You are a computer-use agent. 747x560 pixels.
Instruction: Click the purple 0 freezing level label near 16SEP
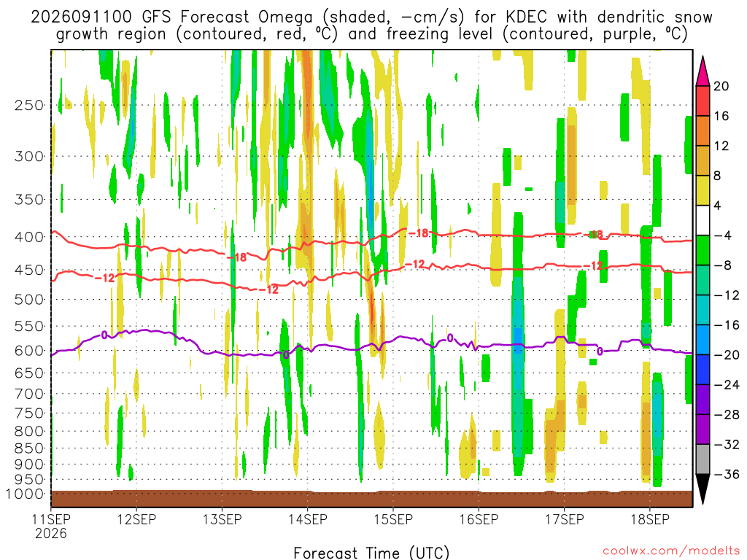pyautogui.click(x=450, y=338)
